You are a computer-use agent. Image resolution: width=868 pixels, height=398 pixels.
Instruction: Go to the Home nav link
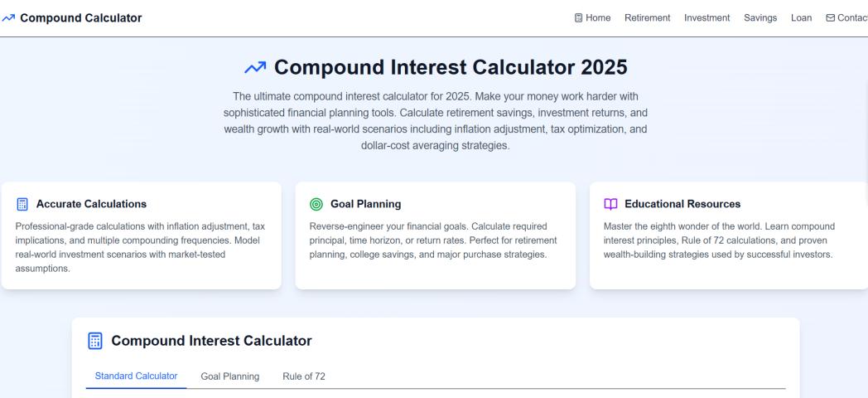[x=598, y=18]
